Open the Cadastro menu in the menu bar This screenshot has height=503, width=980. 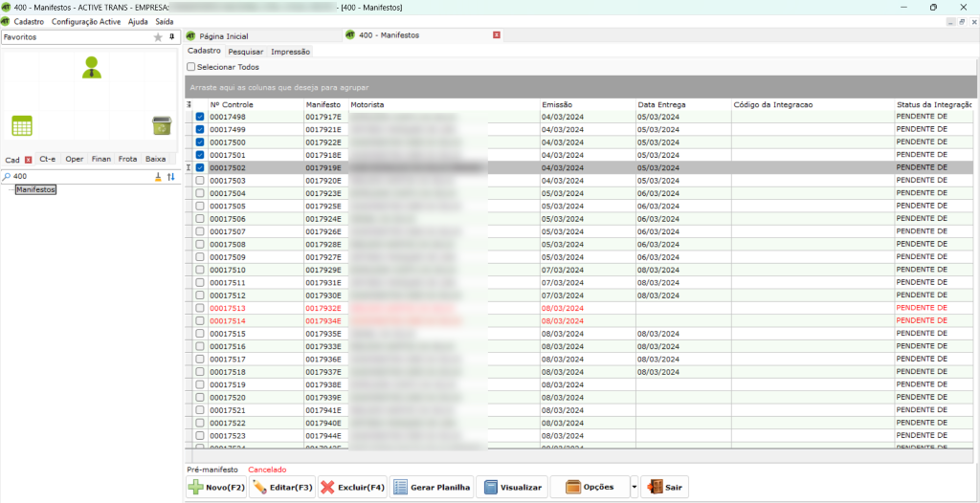coord(29,21)
